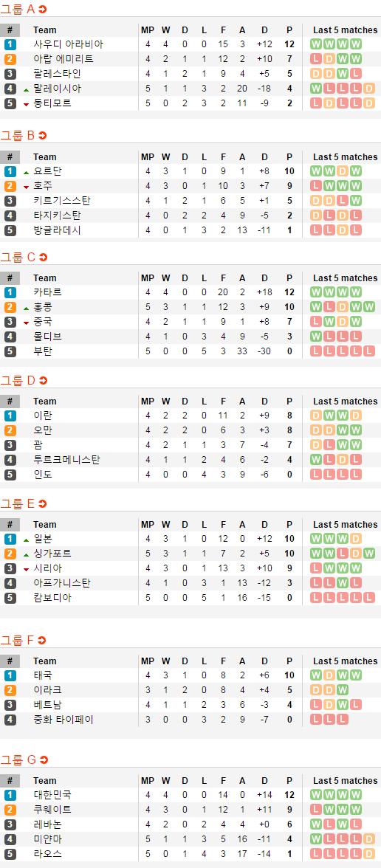This screenshot has width=381, height=868.
Task: Select the 일본 team name in Group E
Action: pos(43,539)
